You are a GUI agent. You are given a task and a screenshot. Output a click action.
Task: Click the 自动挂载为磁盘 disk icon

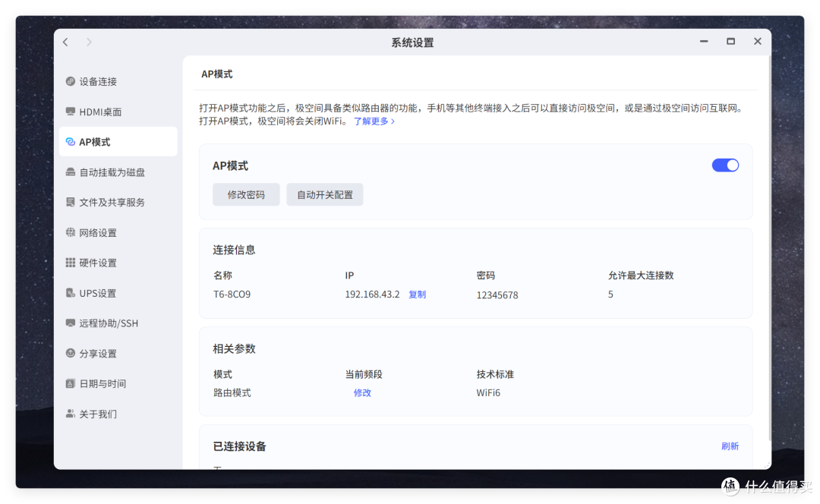70,172
